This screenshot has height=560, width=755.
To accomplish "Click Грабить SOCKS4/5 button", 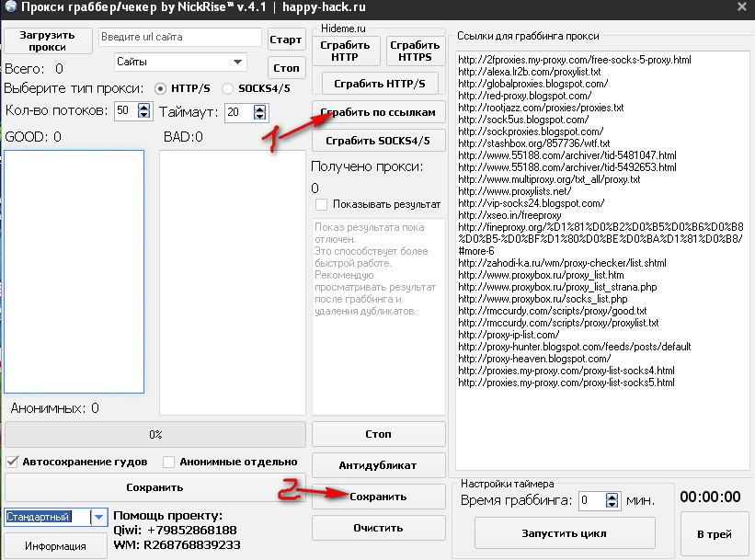I will click(378, 141).
